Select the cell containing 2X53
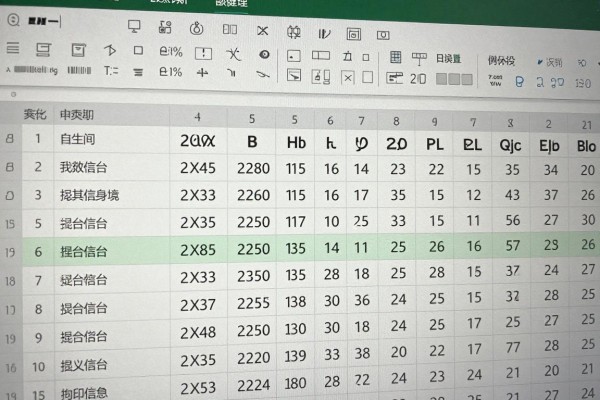Viewport: 600px width, 400px height. click(198, 388)
